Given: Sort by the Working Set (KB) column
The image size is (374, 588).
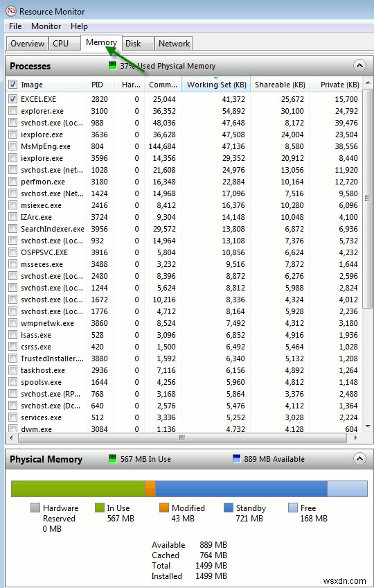Looking at the screenshot, I should pos(216,85).
